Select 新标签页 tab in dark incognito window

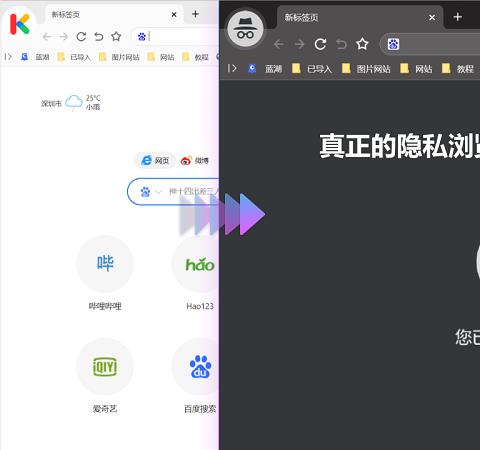pos(360,17)
